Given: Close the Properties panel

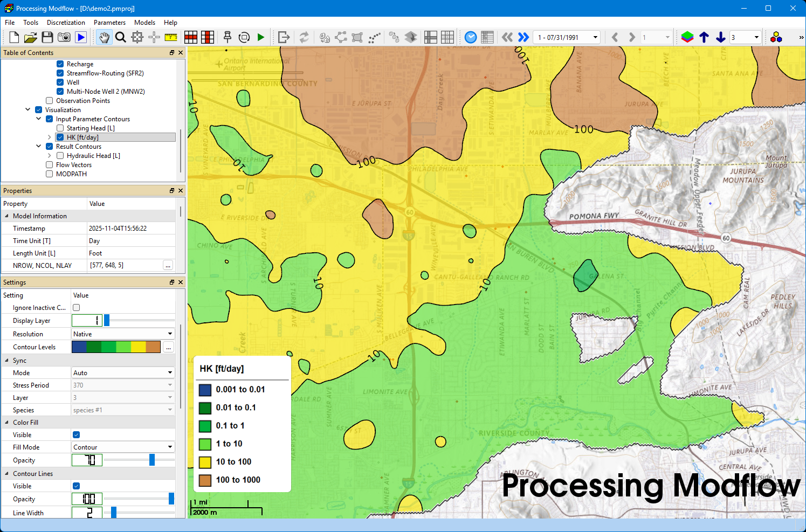Looking at the screenshot, I should (x=181, y=191).
